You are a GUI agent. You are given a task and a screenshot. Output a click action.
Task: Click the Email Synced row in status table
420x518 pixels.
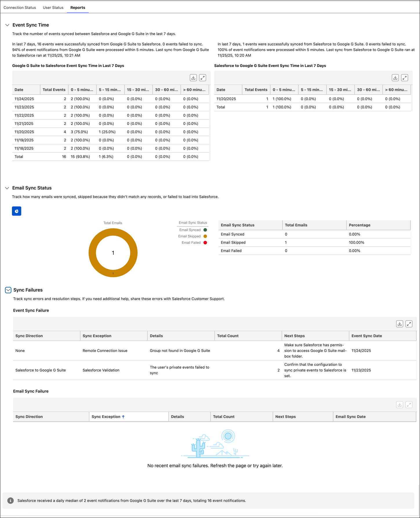click(314, 234)
